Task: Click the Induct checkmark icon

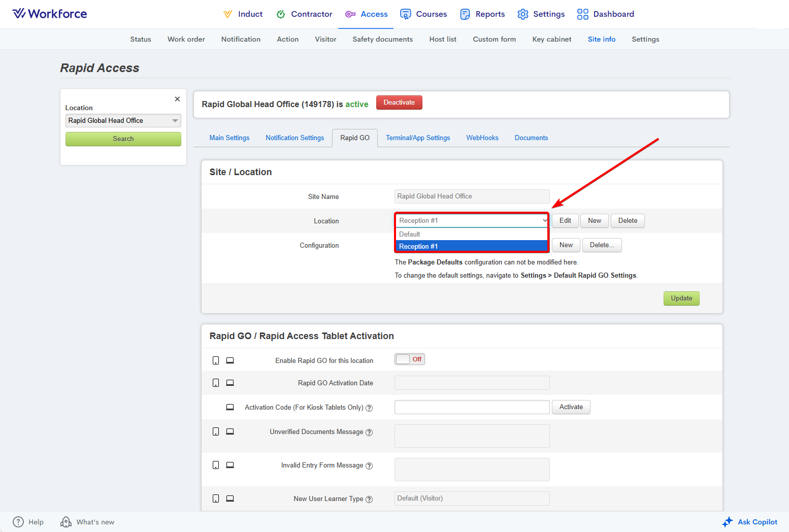Action: (x=228, y=14)
